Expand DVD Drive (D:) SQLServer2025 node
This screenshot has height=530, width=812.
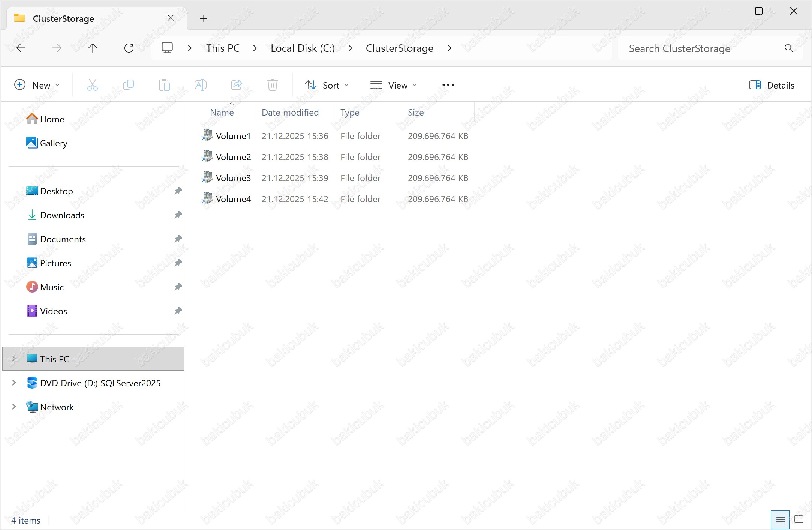14,383
